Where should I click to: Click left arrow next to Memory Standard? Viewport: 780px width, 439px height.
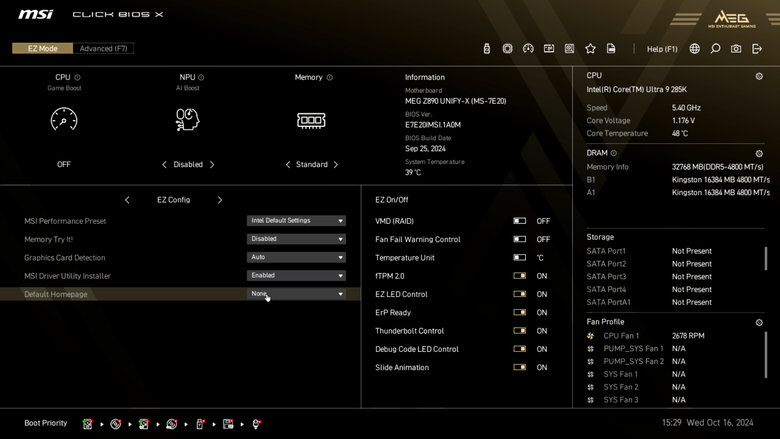[x=288, y=165]
